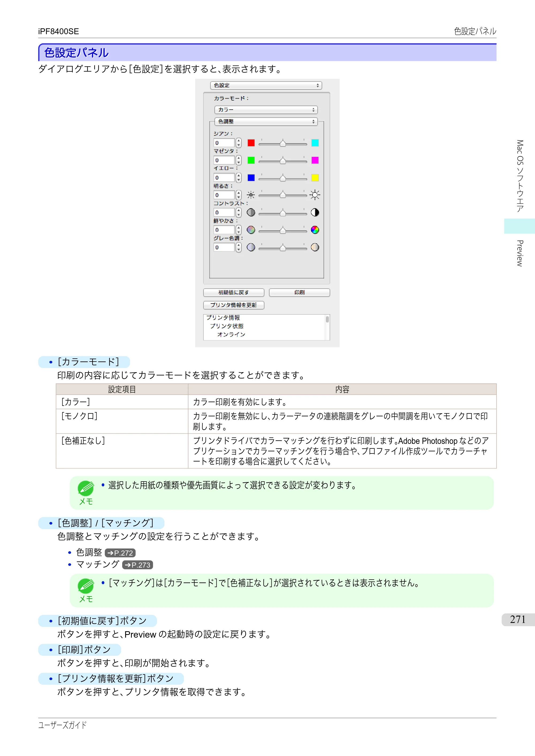Click the シアン value stepper arrows
The image size is (535, 756).
pyautogui.click(x=238, y=143)
